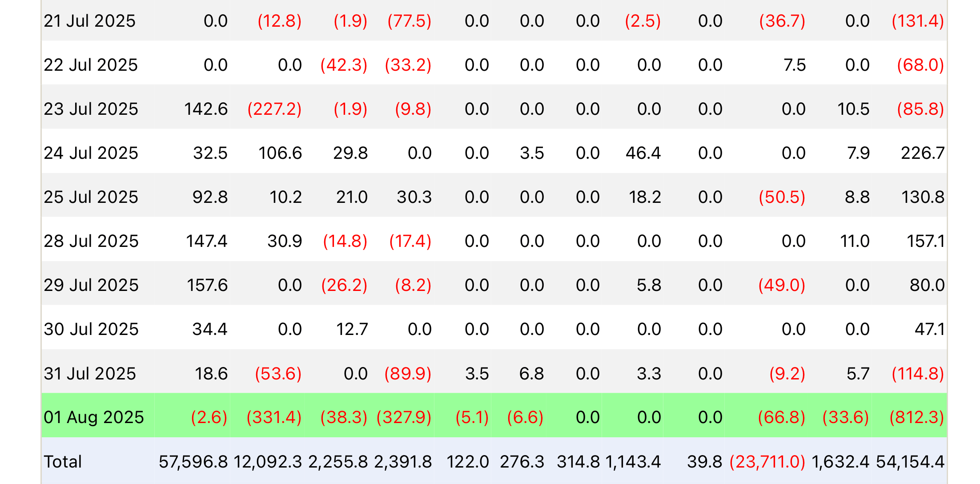Screen dimensions: 980x484
Task: Click (42.3) in the 22 Jul 2025 row
Action: tap(344, 65)
